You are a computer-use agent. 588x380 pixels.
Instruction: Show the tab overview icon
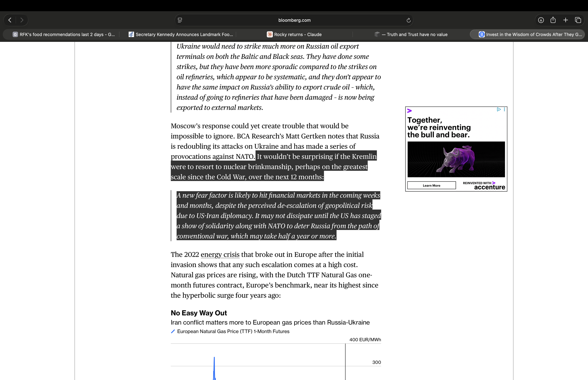[578, 20]
